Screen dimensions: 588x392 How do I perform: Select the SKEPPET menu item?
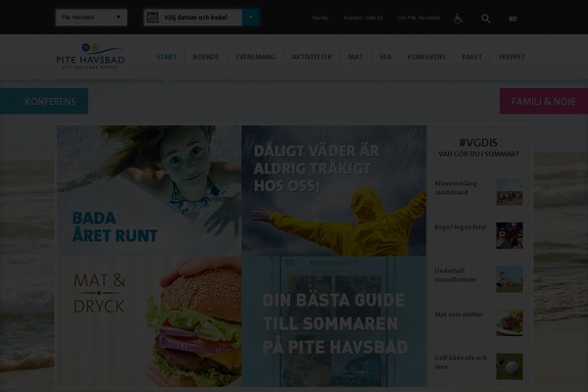point(512,57)
